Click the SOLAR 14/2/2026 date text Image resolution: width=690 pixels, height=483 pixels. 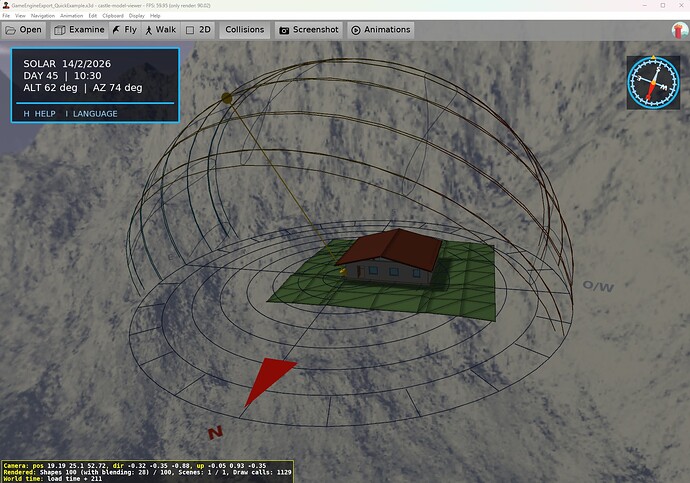[67, 64]
